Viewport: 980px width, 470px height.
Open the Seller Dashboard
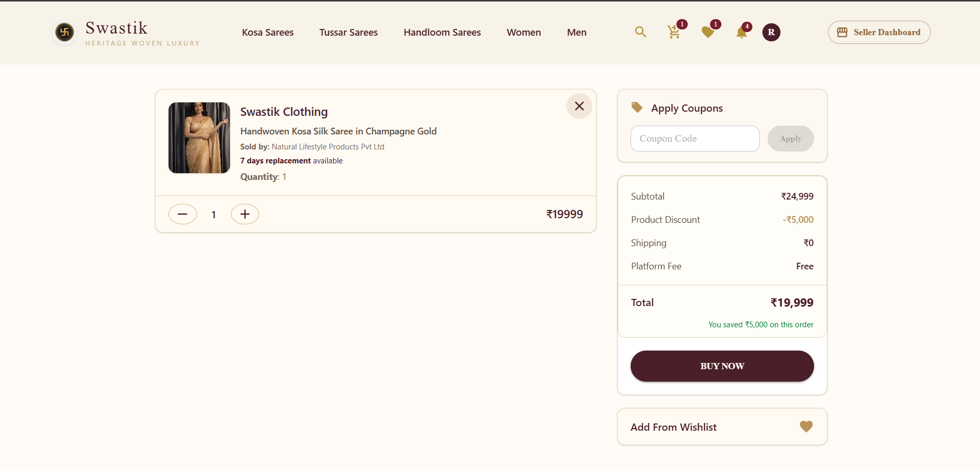coord(879,32)
